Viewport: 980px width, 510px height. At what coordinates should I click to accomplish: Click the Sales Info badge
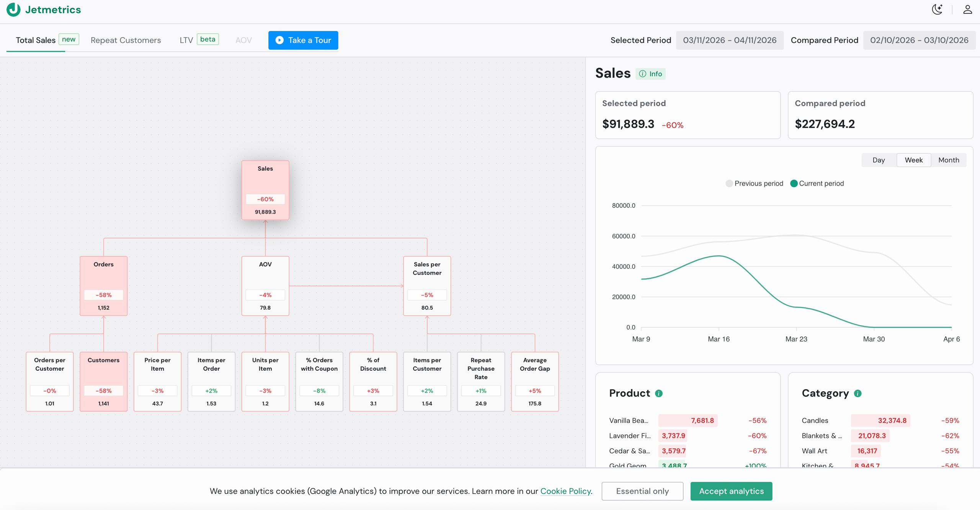(x=650, y=74)
